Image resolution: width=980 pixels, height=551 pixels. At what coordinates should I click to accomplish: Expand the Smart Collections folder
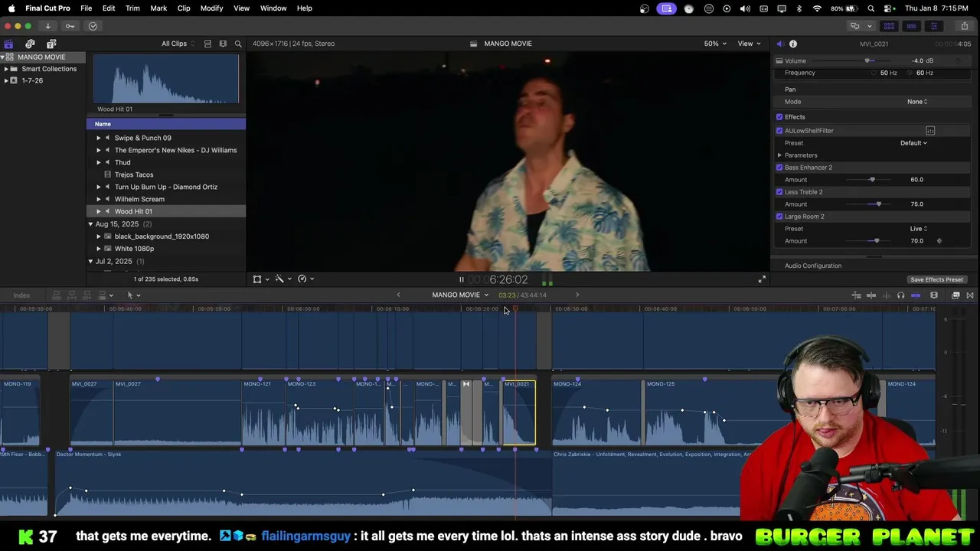[6, 69]
